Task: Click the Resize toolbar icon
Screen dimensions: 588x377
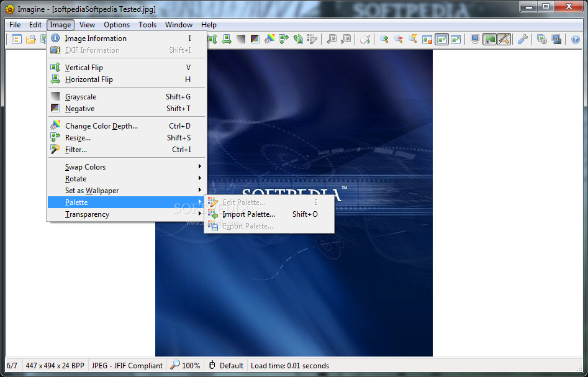Action: tap(284, 39)
